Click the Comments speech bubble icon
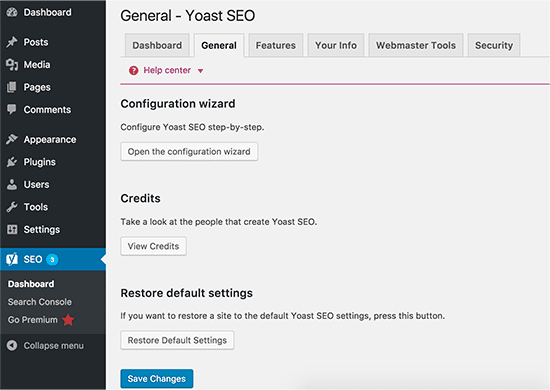The image size is (550, 390). pyautogui.click(x=12, y=109)
